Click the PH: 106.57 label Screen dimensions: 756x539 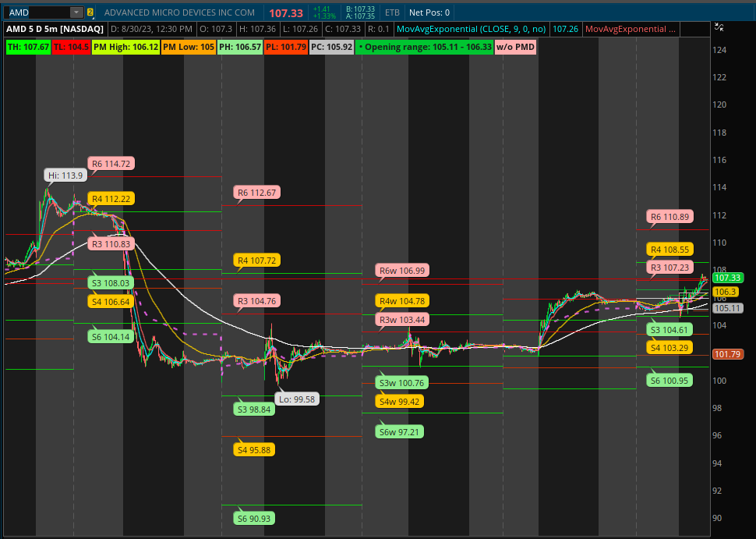[239, 48]
